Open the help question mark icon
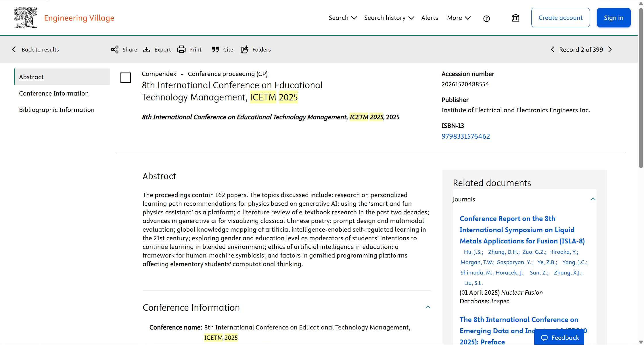The height and width of the screenshot is (345, 644). pos(486,19)
